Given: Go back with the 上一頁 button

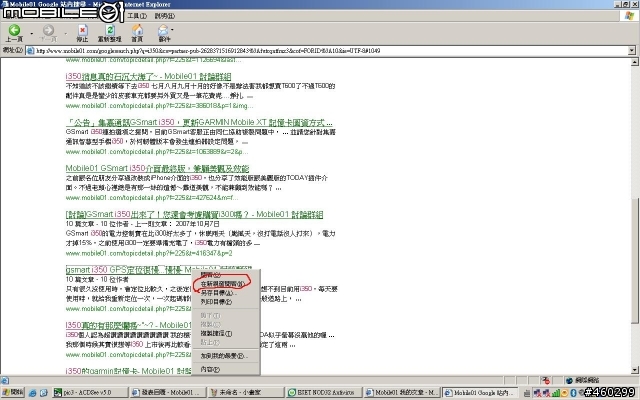Looking at the screenshot, I should (x=14, y=33).
